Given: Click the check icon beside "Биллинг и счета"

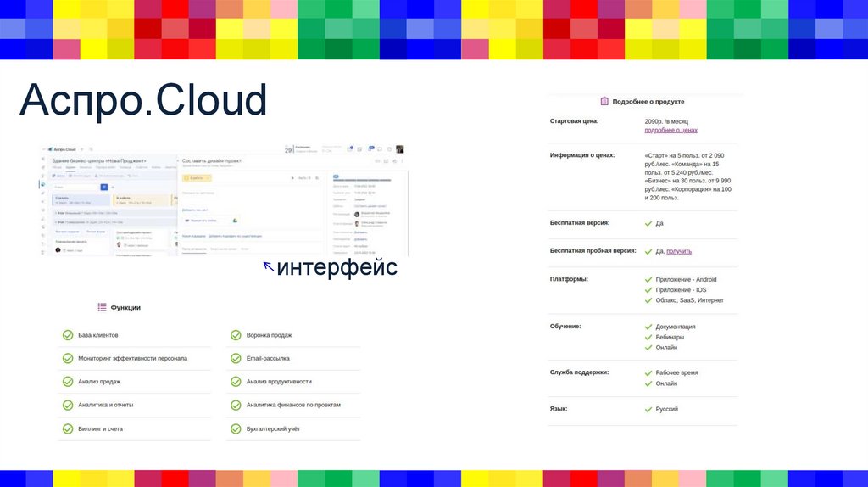Looking at the screenshot, I should point(68,428).
